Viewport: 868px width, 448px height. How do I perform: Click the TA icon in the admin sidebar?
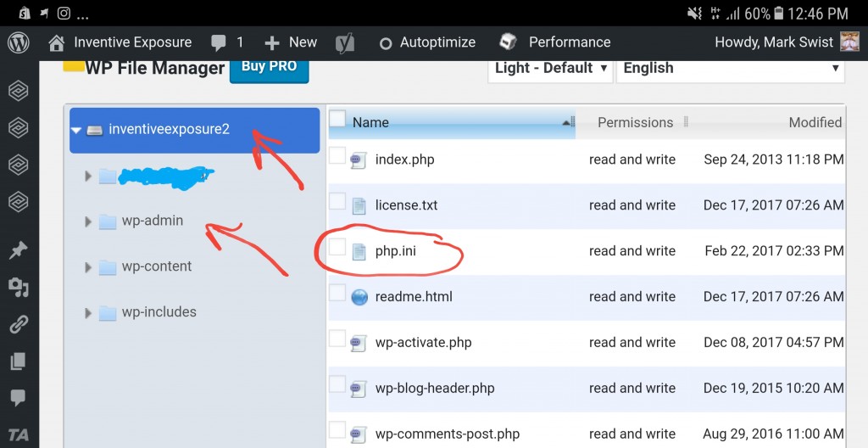click(19, 435)
